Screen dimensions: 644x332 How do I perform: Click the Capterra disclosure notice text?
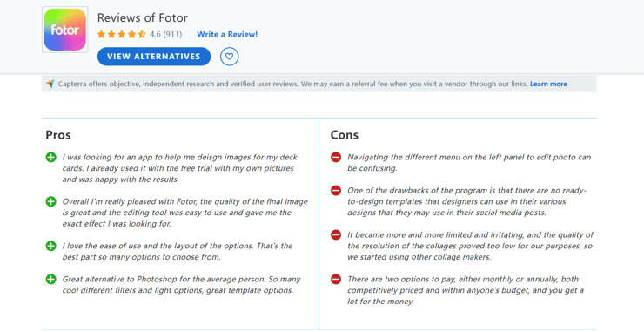[x=292, y=84]
